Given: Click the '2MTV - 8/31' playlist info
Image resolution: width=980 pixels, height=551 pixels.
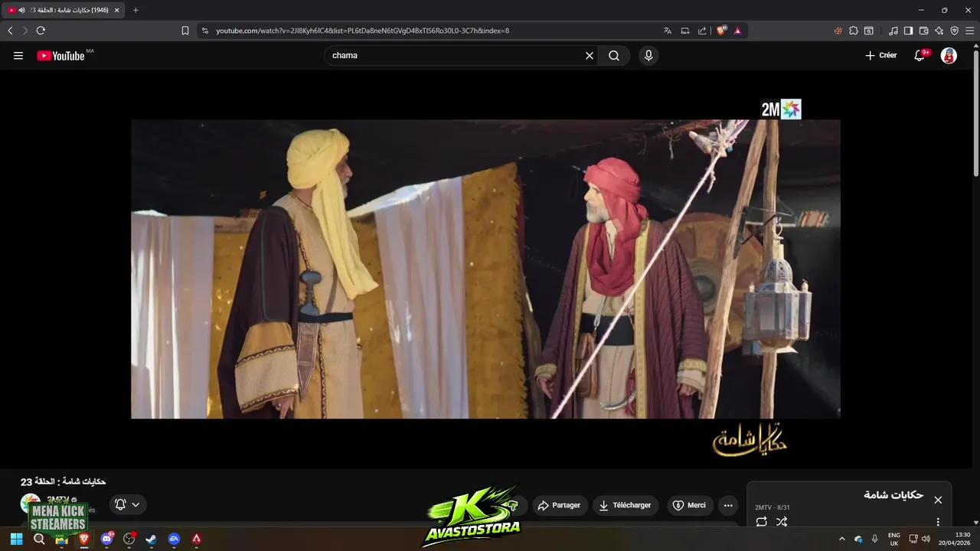Looking at the screenshot, I should (772, 507).
